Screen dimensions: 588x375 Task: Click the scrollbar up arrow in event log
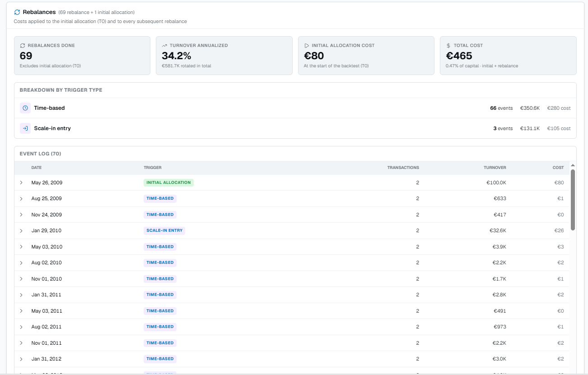pos(573,165)
